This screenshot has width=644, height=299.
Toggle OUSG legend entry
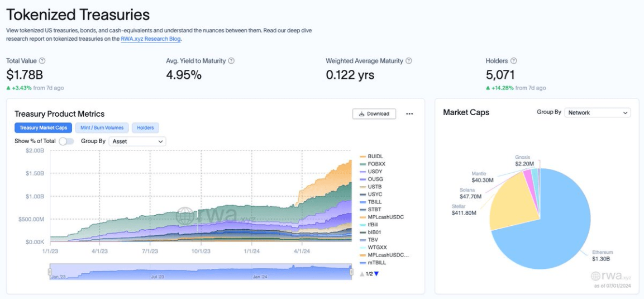[372, 179]
